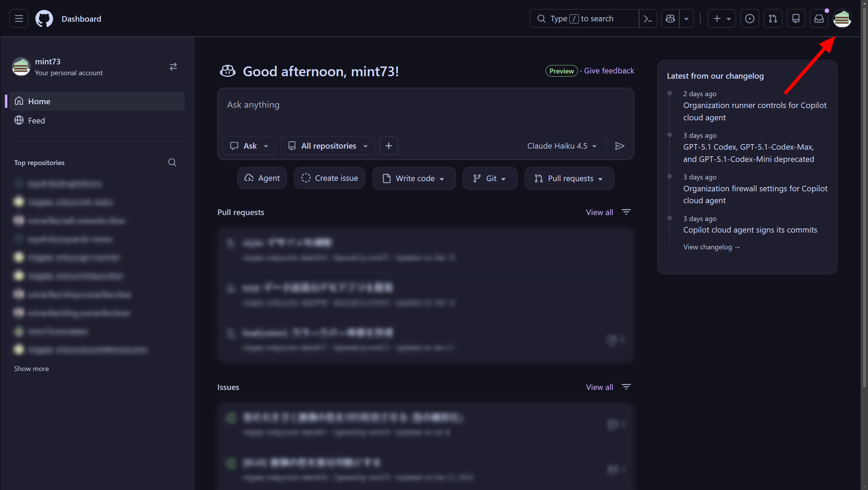Image resolution: width=868 pixels, height=490 pixels.
Task: Open the All repositories dropdown
Action: 328,146
